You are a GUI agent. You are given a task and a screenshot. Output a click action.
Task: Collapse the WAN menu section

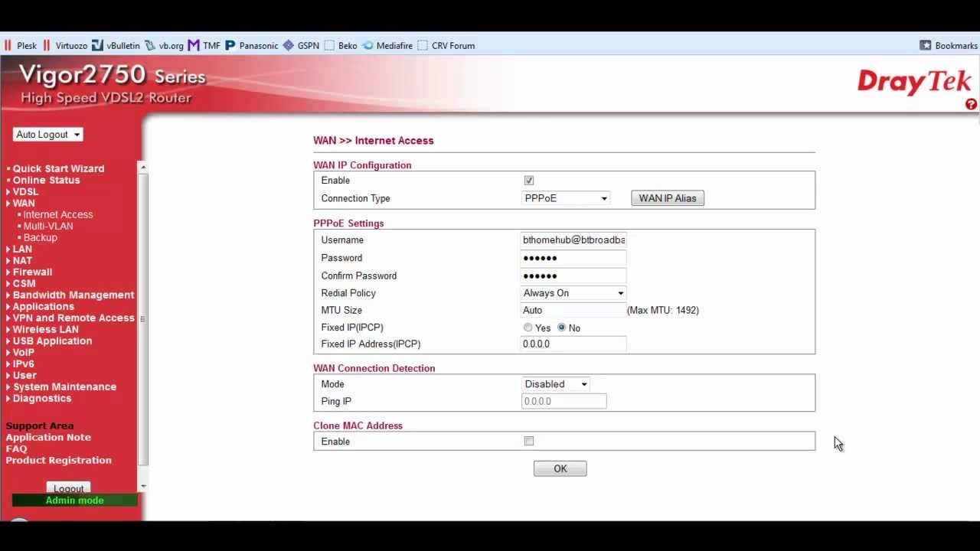(x=24, y=204)
